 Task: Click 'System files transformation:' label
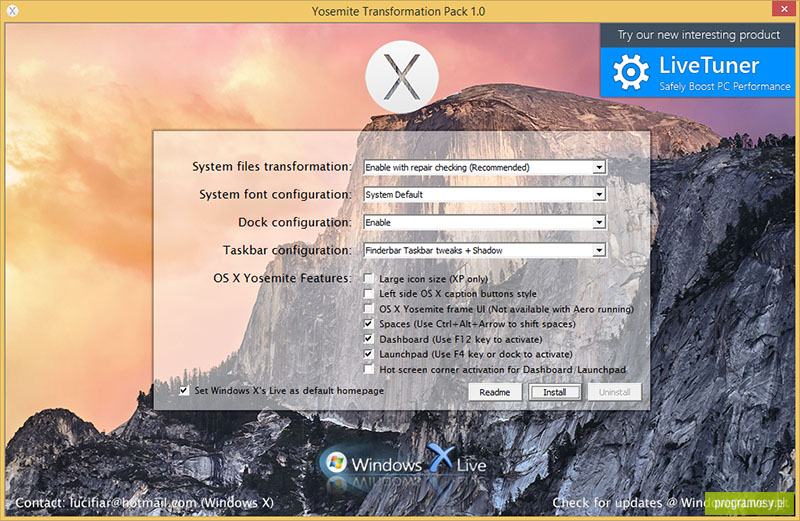click(271, 166)
